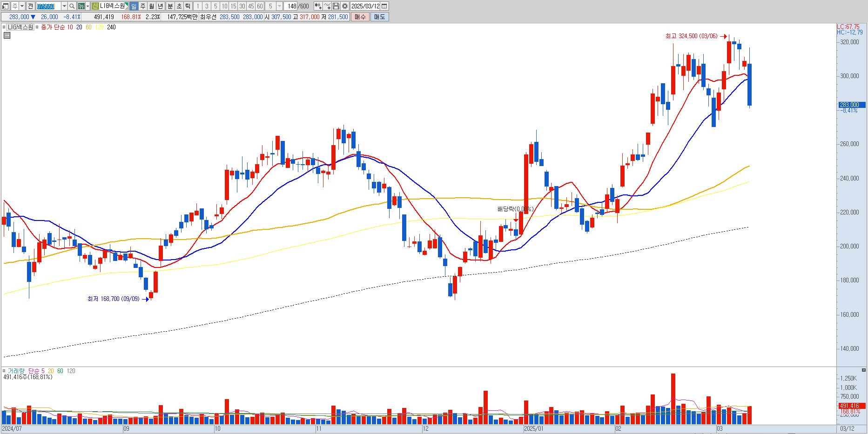
Task: Open the chart settings gear icon
Action: click(344, 6)
